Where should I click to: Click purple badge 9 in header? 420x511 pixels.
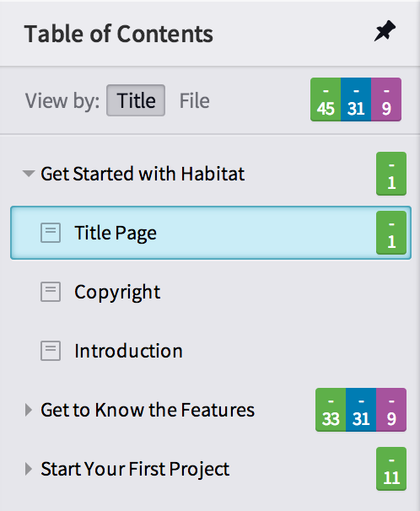(386, 100)
